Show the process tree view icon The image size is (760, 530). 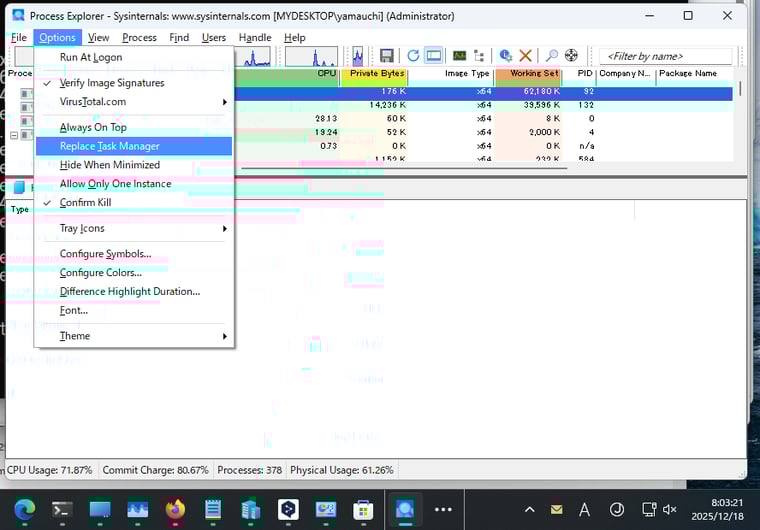(480, 56)
